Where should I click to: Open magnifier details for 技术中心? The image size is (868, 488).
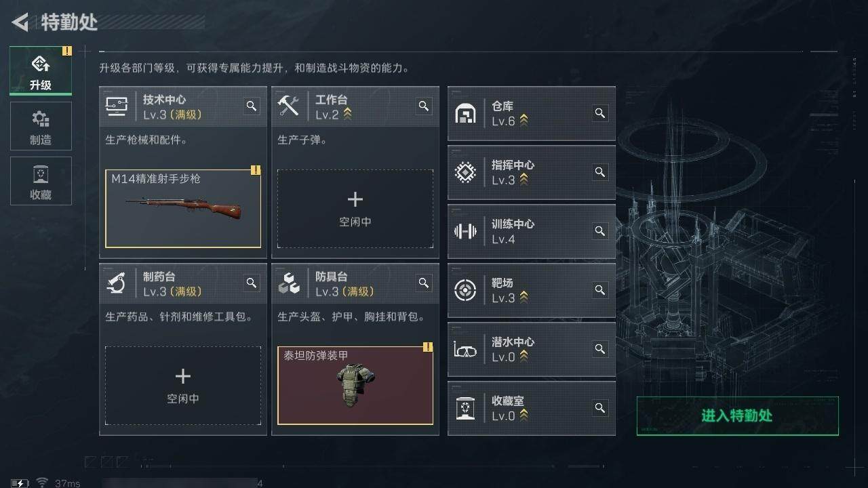tap(252, 106)
